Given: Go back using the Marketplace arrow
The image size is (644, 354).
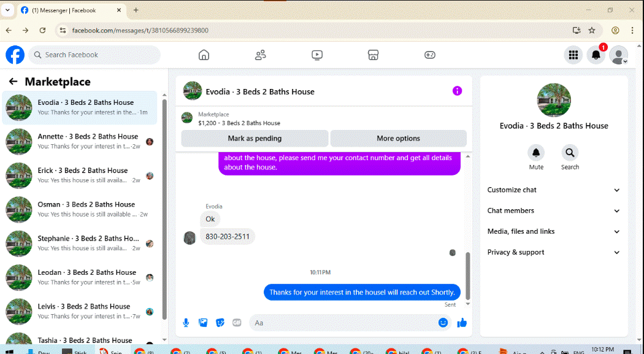Looking at the screenshot, I should pos(13,82).
